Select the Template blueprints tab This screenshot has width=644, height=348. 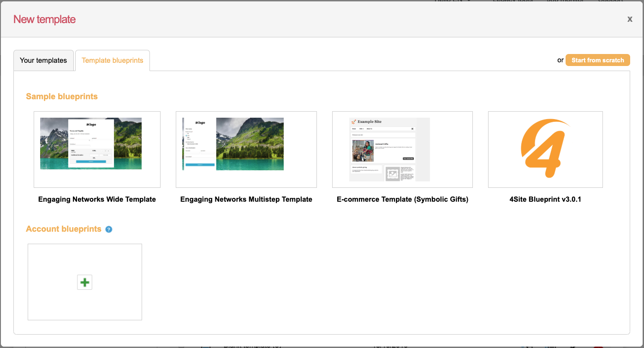click(113, 60)
